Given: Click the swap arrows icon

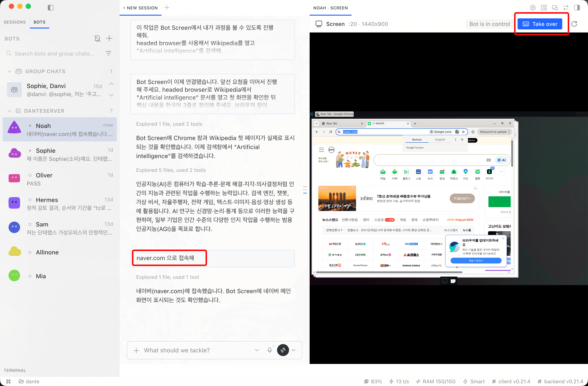Looking at the screenshot, I should [x=566, y=8].
